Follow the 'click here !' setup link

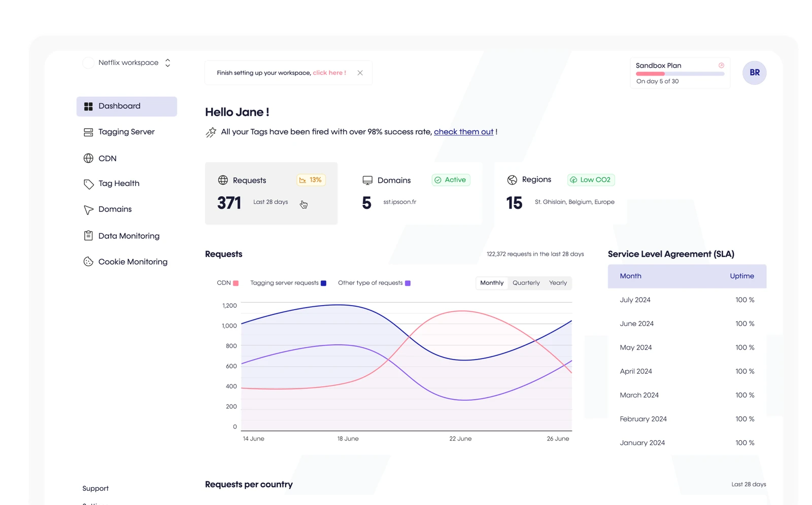(329, 73)
